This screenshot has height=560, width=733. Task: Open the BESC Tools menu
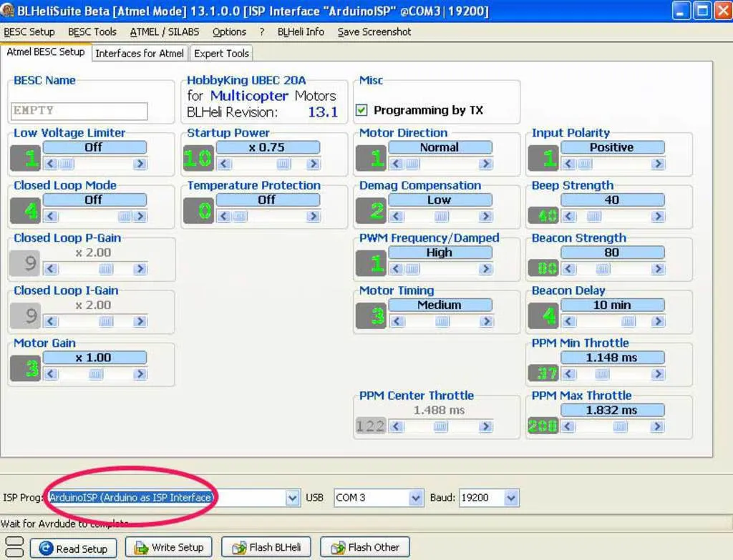pos(92,31)
